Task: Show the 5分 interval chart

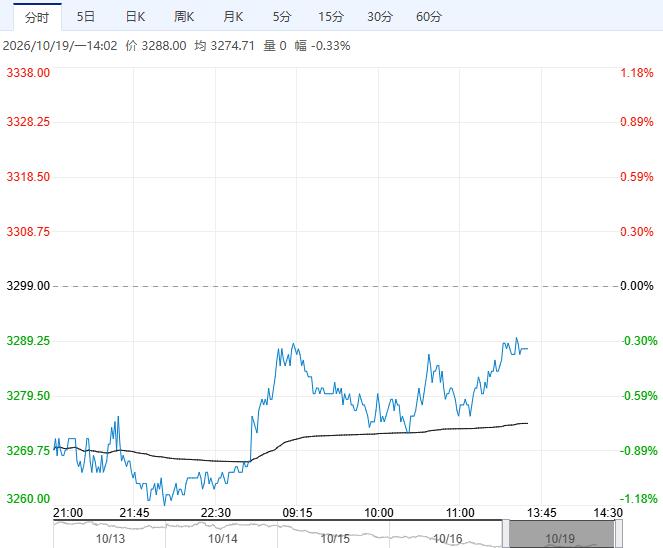Action: click(282, 17)
